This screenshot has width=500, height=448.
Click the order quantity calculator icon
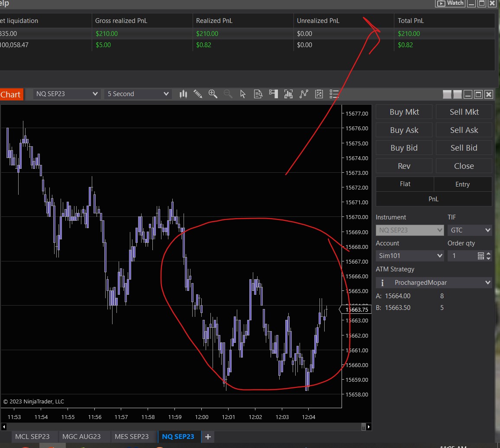[x=481, y=256]
